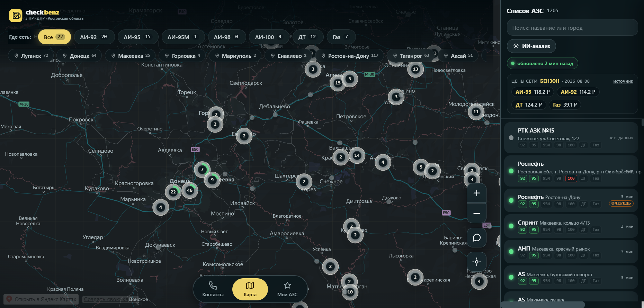Switch to the Карта tab
The height and width of the screenshot is (308, 644).
[x=250, y=289]
